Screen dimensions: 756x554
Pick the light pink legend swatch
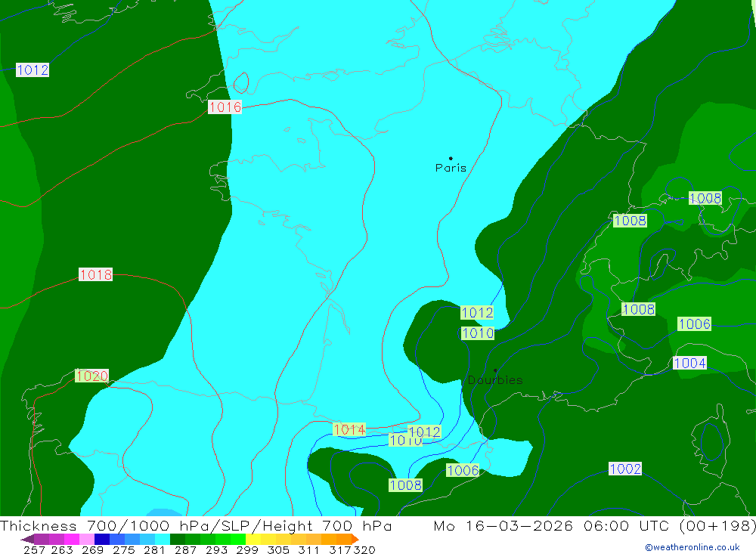point(87,539)
